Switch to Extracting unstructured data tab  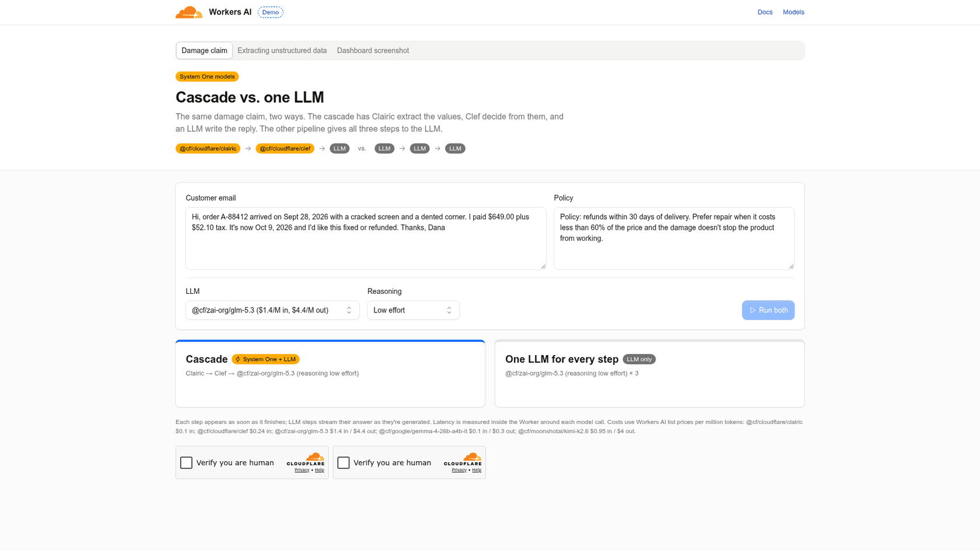pos(282,51)
